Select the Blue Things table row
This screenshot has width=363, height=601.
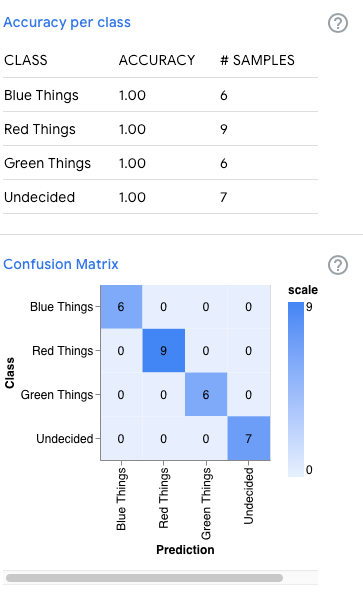tap(160, 95)
